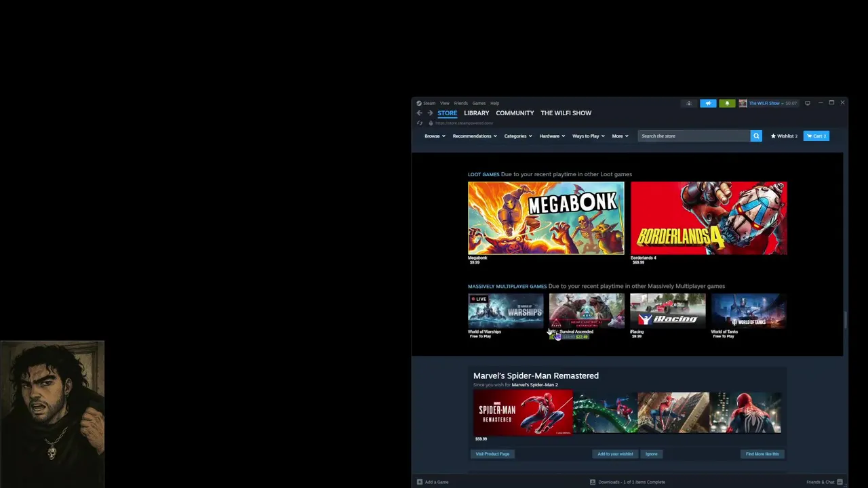Image resolution: width=868 pixels, height=488 pixels.
Task: Click the Friends & Chat label
Action: coord(821,482)
